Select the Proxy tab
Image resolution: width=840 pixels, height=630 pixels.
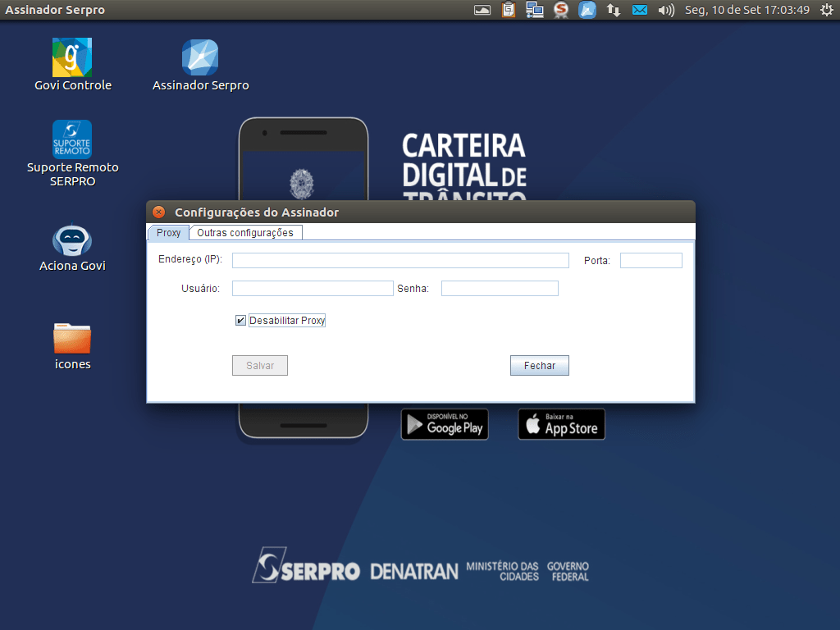[x=168, y=233]
